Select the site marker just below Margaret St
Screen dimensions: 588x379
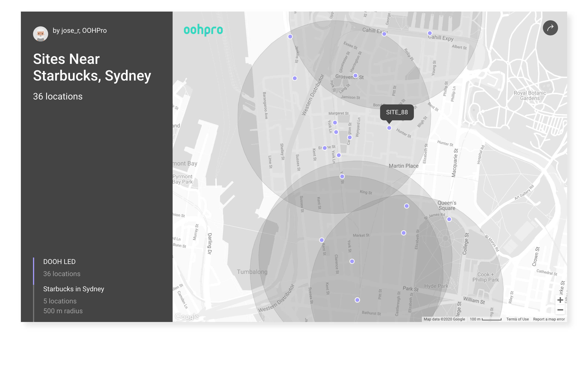[335, 123]
